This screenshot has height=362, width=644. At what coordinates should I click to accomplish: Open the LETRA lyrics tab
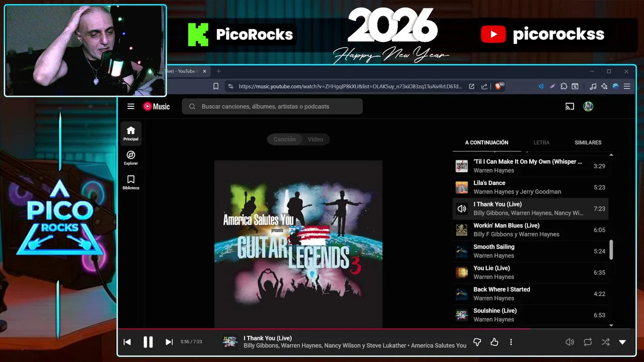click(541, 143)
